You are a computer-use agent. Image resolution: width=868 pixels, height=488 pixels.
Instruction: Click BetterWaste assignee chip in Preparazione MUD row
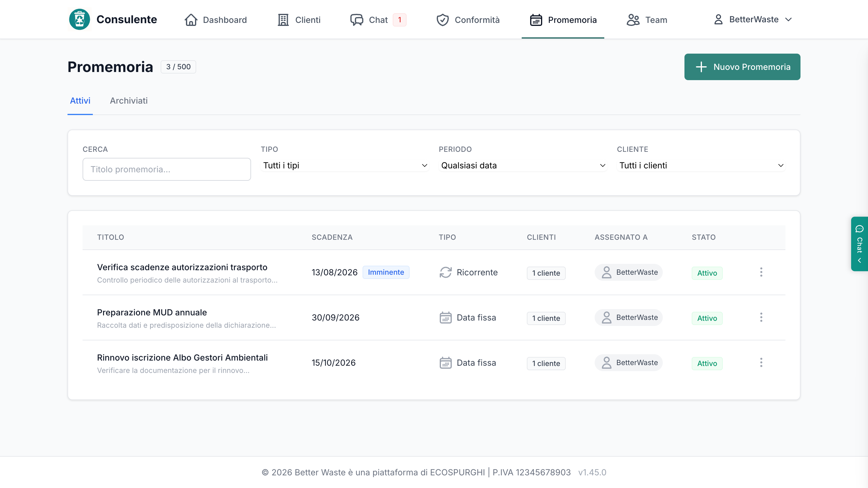point(628,317)
